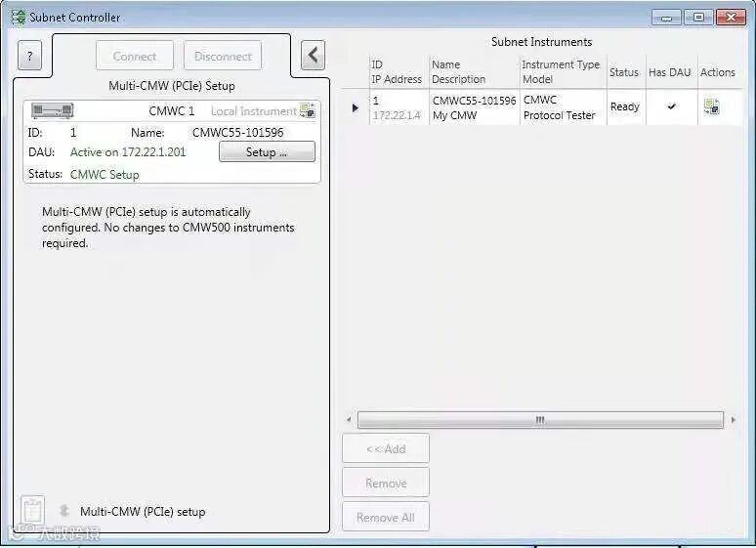
Task: Click the 'Active on 172.22.1.201' DAU text
Action: click(x=128, y=152)
